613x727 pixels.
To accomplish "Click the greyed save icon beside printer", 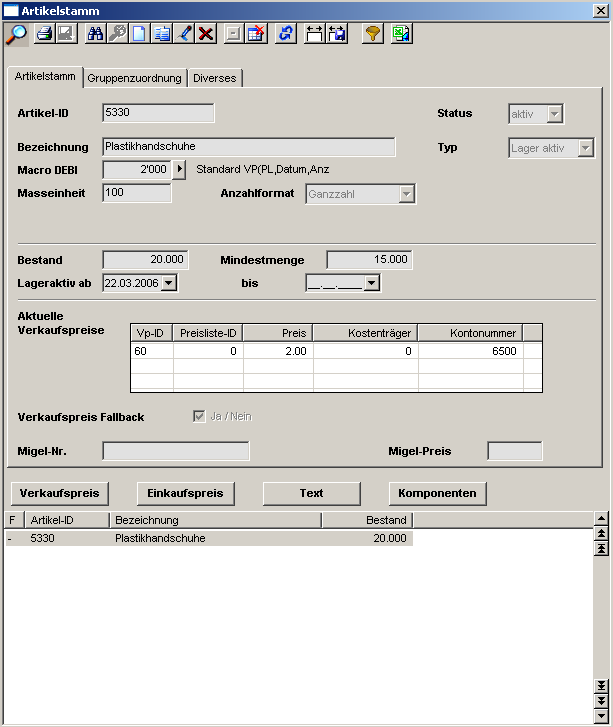I will click(66, 34).
